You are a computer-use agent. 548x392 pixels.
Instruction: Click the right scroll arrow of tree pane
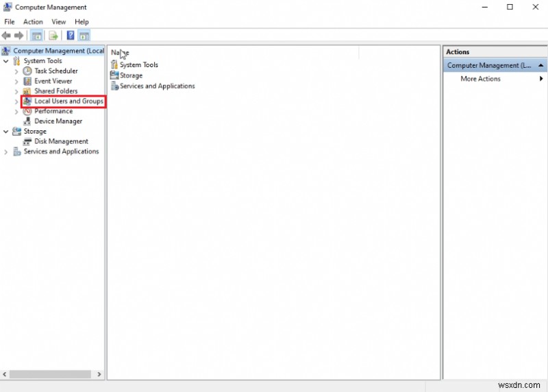(99, 374)
